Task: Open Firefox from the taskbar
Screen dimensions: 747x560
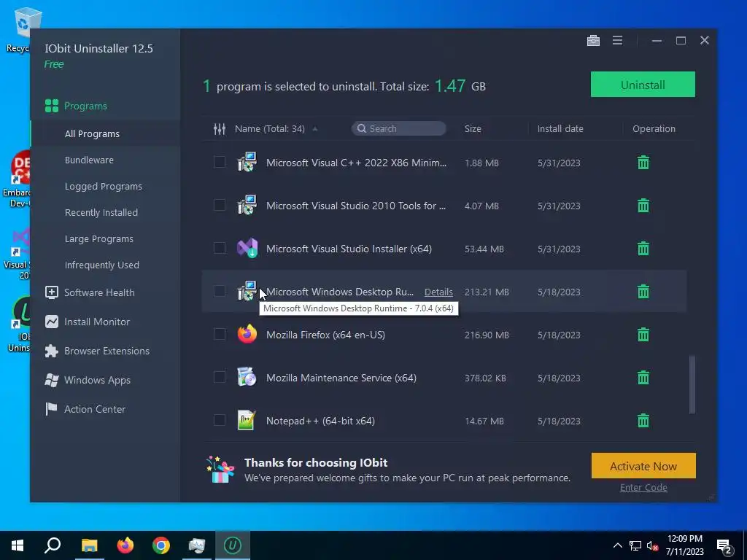Action: point(125,545)
